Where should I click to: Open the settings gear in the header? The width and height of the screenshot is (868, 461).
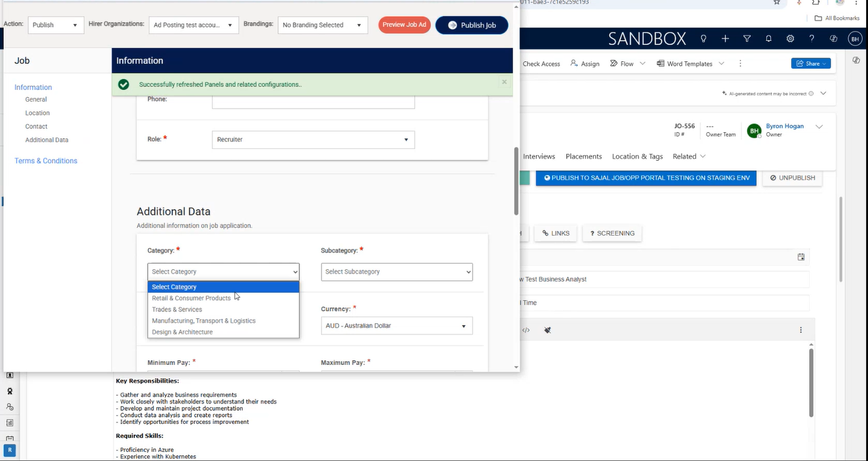(790, 38)
